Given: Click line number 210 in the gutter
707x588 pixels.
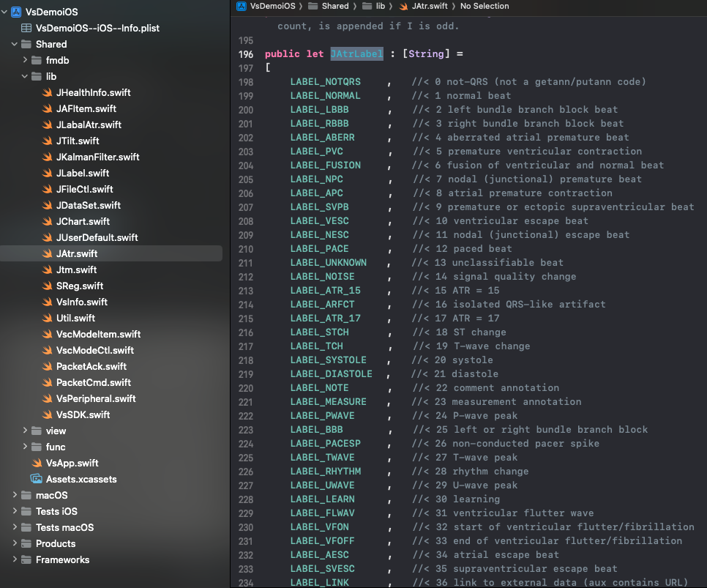Looking at the screenshot, I should click(x=246, y=249).
